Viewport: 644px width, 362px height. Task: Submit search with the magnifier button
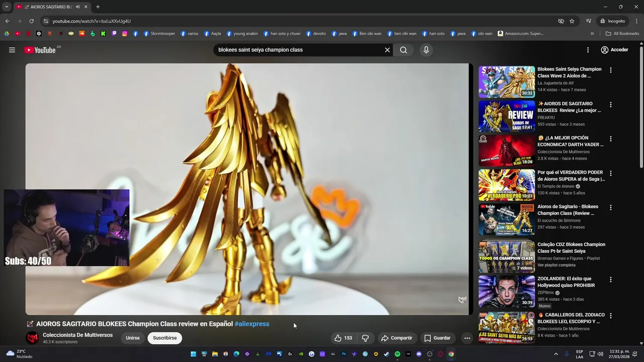tap(404, 50)
